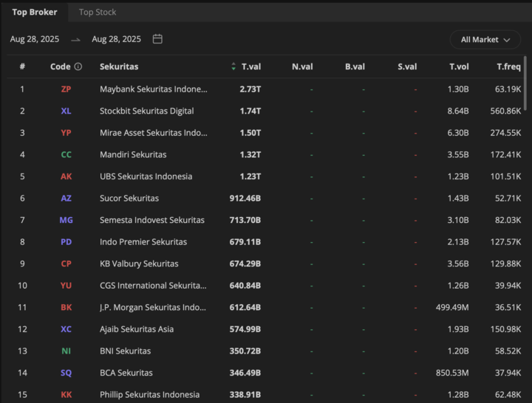Click the info icon beside Code
Screen dimensions: 532x403
tap(78, 66)
